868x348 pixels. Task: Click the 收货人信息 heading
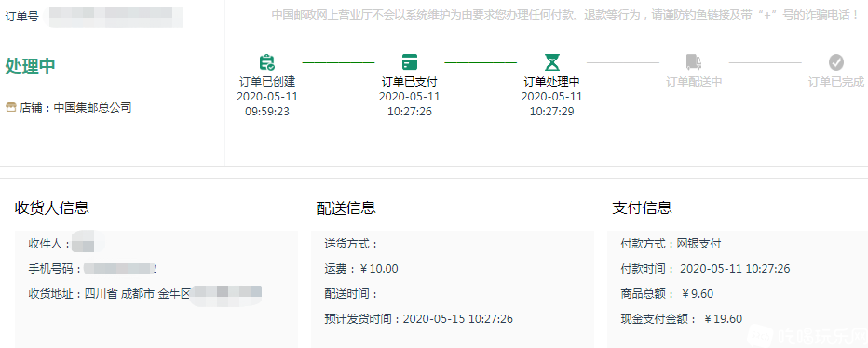tap(51, 208)
